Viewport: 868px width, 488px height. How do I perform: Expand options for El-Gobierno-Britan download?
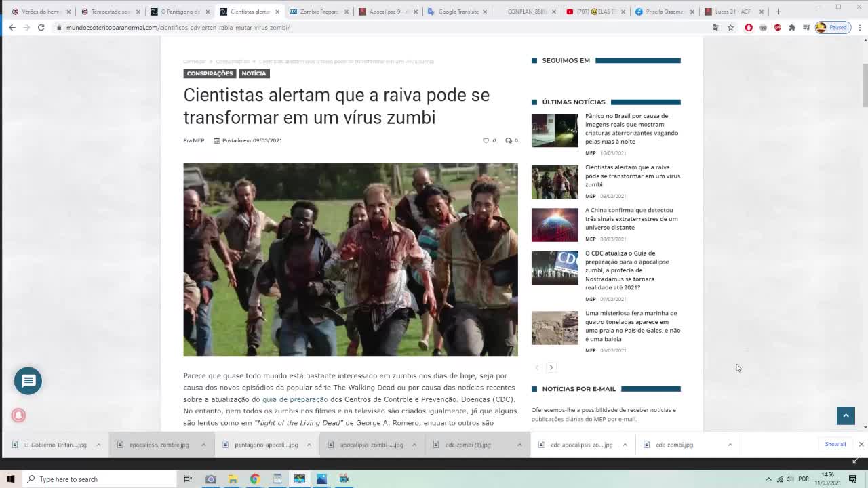click(98, 445)
